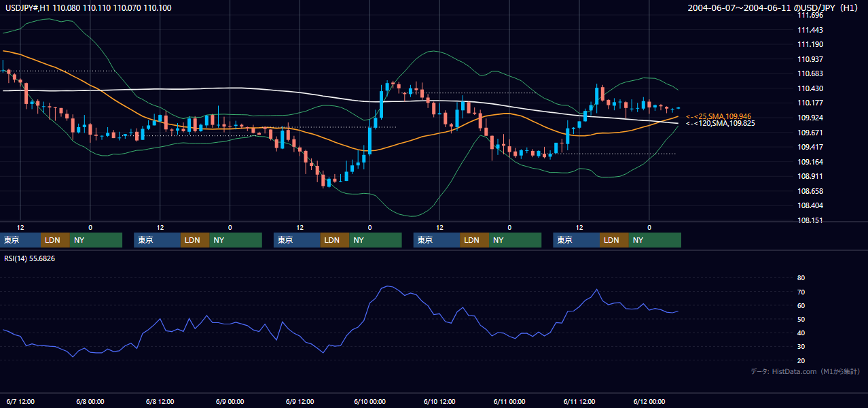Click the June 11 LDN session block
The height and width of the screenshot is (408, 868).
click(615, 240)
